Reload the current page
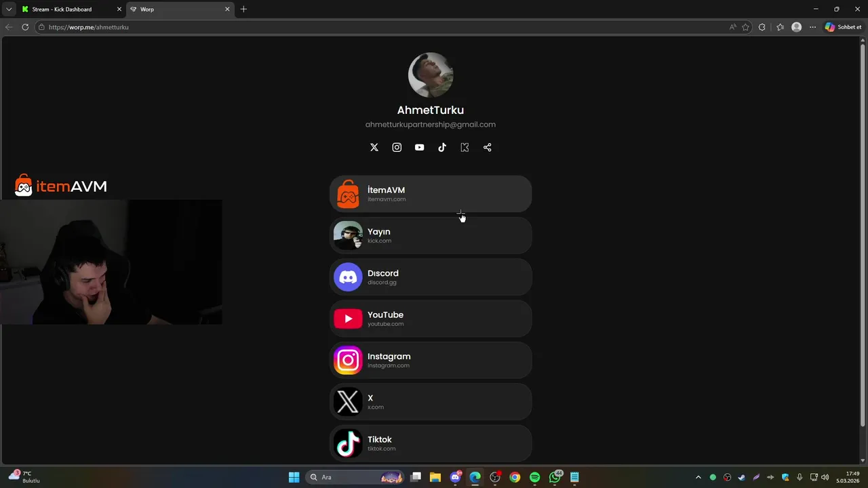The height and width of the screenshot is (488, 868). [25, 27]
